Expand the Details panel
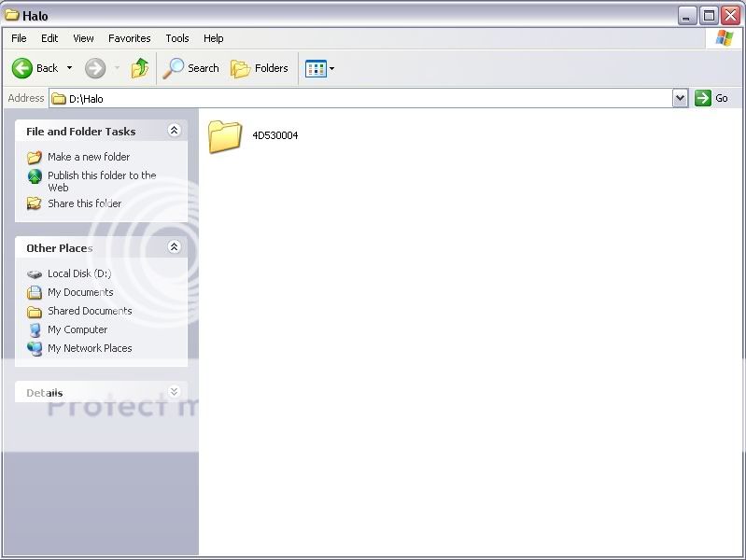The height and width of the screenshot is (560, 746). point(174,392)
